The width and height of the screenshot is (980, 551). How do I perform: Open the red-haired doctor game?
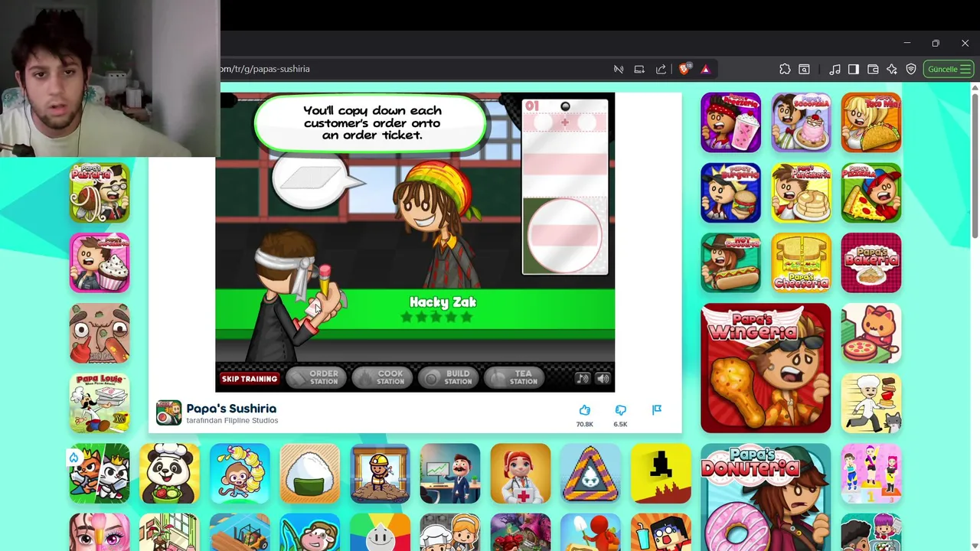[521, 474]
